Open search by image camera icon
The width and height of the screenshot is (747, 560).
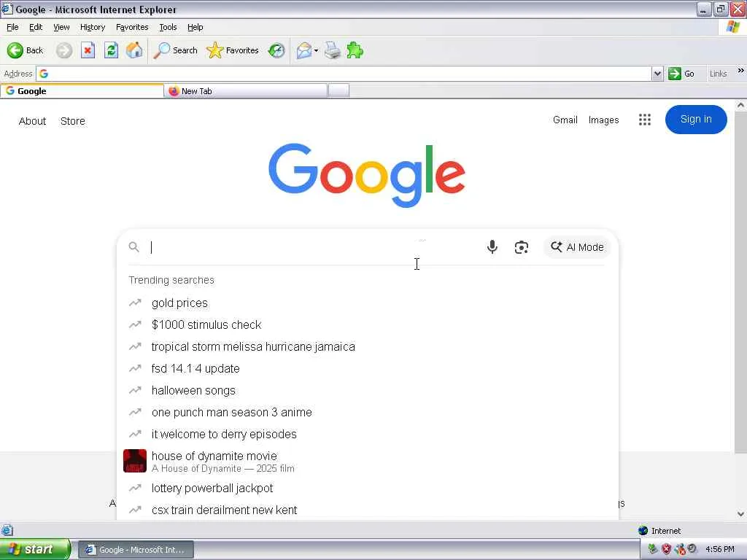(x=521, y=247)
